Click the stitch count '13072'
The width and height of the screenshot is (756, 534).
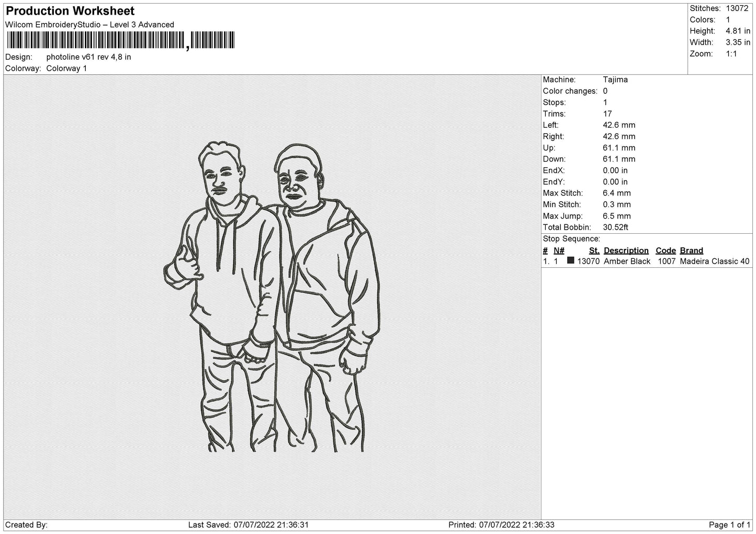[x=737, y=8]
